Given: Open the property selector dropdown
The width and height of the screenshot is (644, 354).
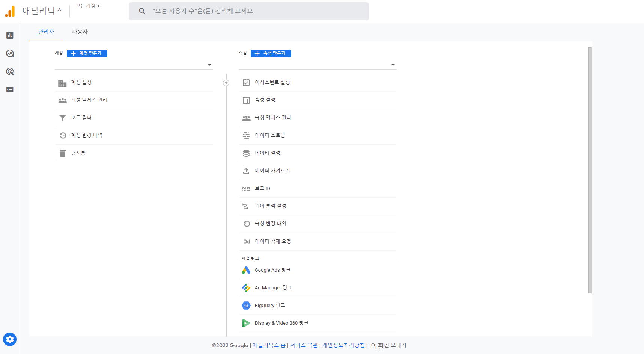Looking at the screenshot, I should [x=317, y=65].
